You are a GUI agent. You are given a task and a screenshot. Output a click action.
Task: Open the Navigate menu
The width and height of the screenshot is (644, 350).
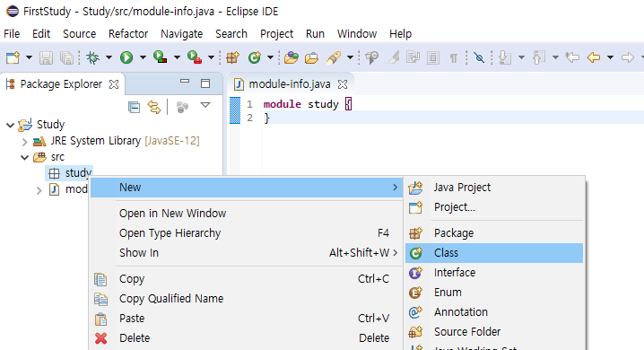181,34
